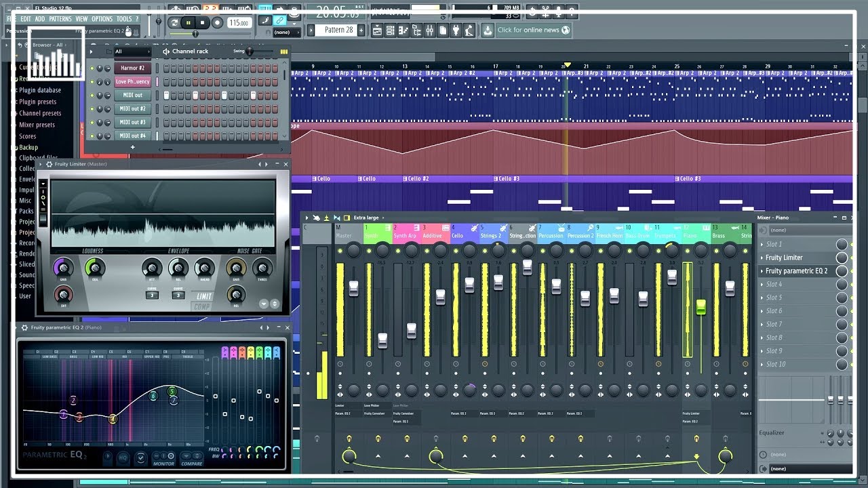Click the download icon beside online news
The image size is (868, 488).
pos(488,30)
